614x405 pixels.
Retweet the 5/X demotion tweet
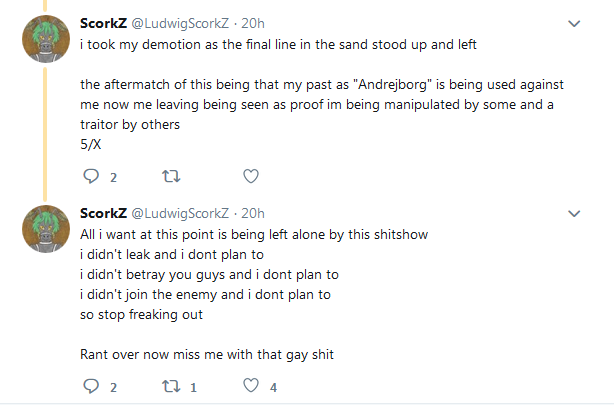tap(171, 176)
